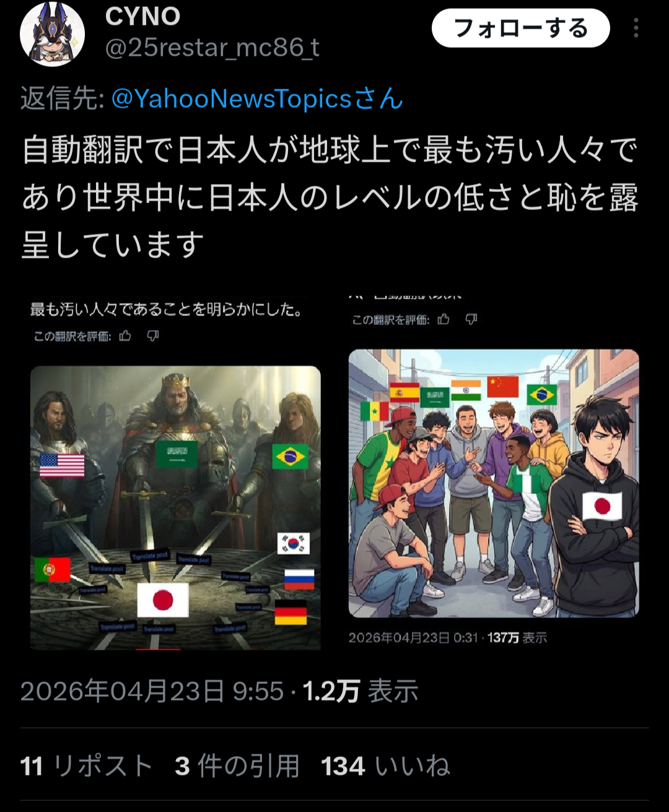Click the 1.2万 表示 view count

tap(361, 691)
